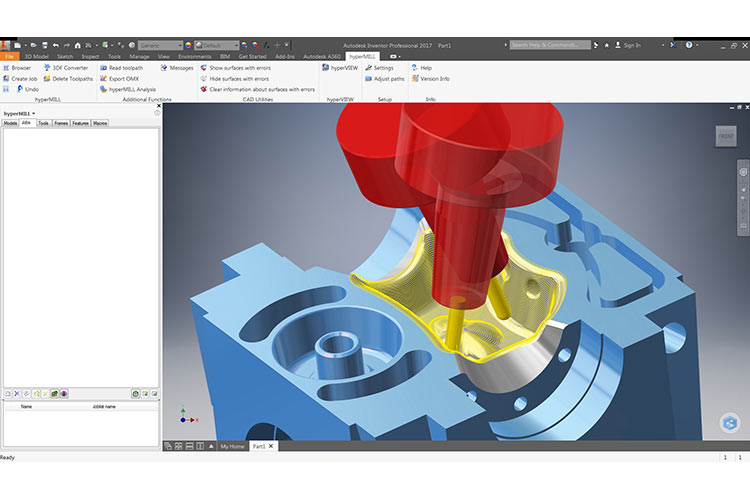Open hyperMILL Settings
750x500 pixels.
pyautogui.click(x=379, y=68)
